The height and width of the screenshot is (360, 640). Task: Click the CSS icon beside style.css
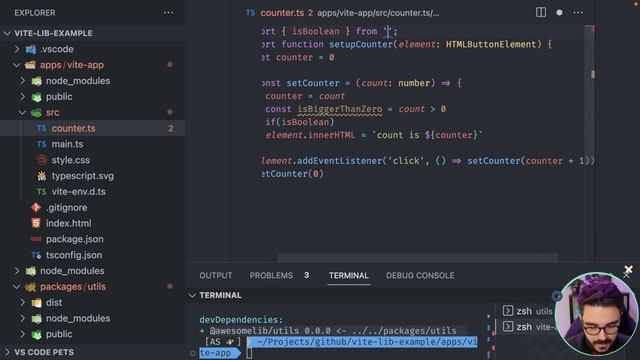pos(42,160)
